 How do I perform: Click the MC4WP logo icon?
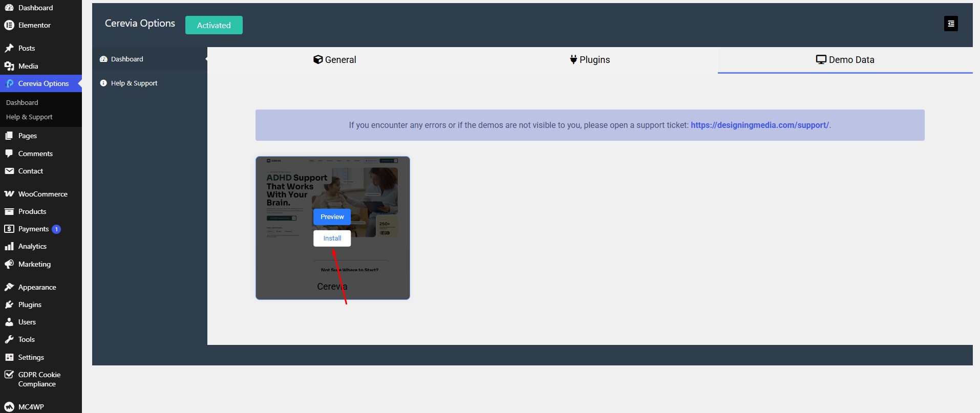pos(9,407)
